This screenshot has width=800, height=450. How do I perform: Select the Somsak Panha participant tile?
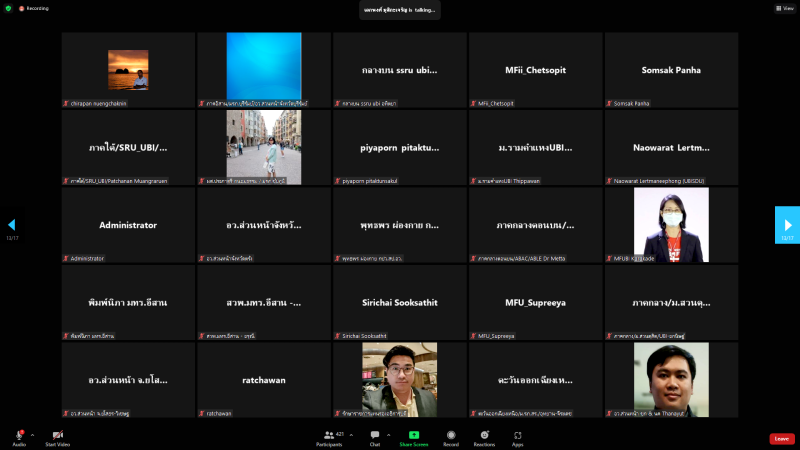(x=670, y=70)
